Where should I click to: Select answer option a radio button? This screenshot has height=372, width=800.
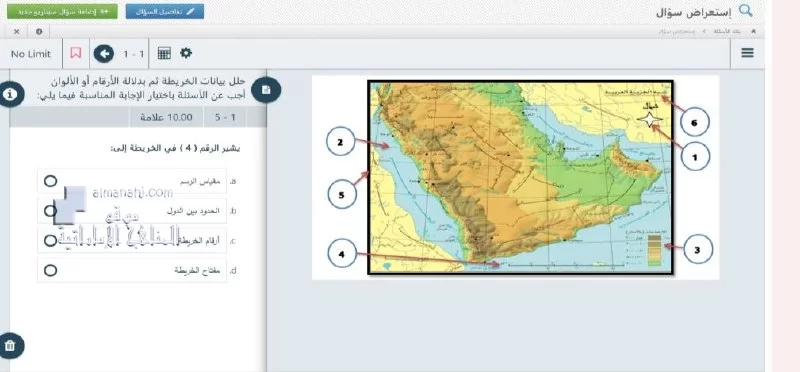[50, 181]
